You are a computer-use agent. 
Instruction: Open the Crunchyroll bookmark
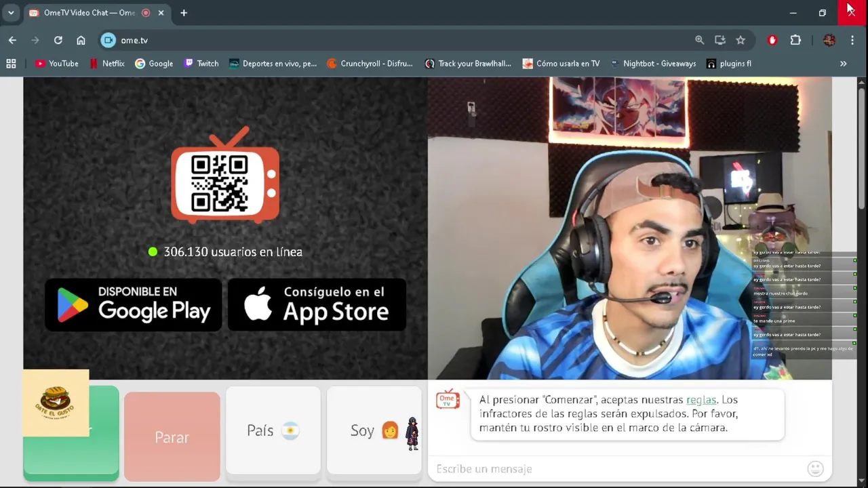370,64
